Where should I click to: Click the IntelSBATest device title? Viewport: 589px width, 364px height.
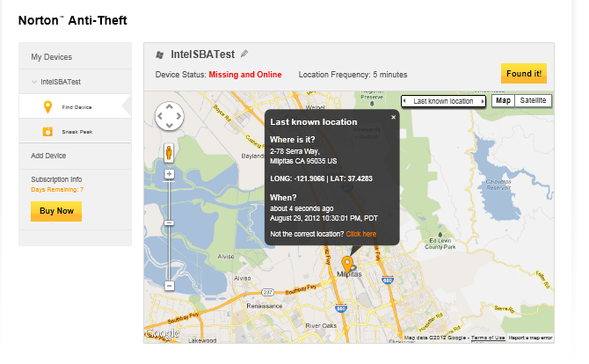[x=203, y=55]
